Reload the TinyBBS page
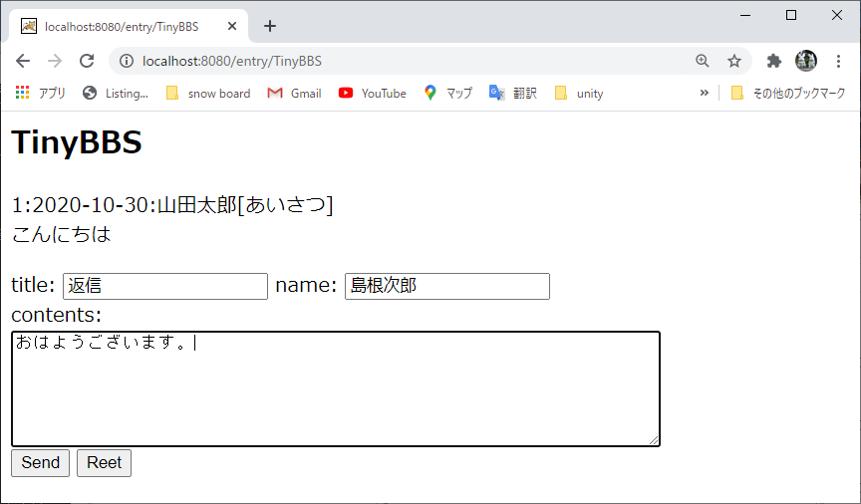Image resolution: width=861 pixels, height=504 pixels. [87, 61]
